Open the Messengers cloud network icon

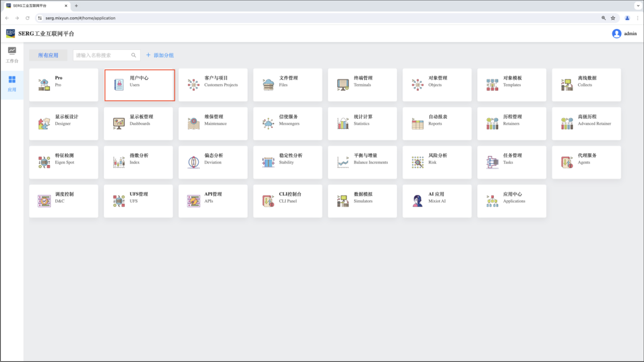(268, 123)
